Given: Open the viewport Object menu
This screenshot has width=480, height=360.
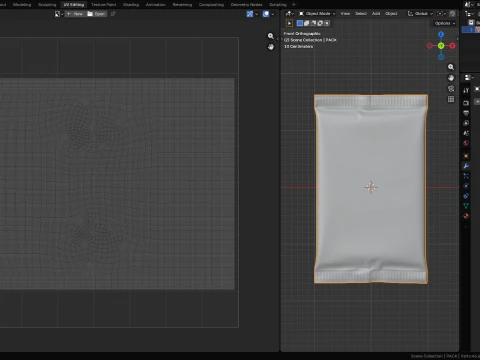Looking at the screenshot, I should tap(391, 14).
